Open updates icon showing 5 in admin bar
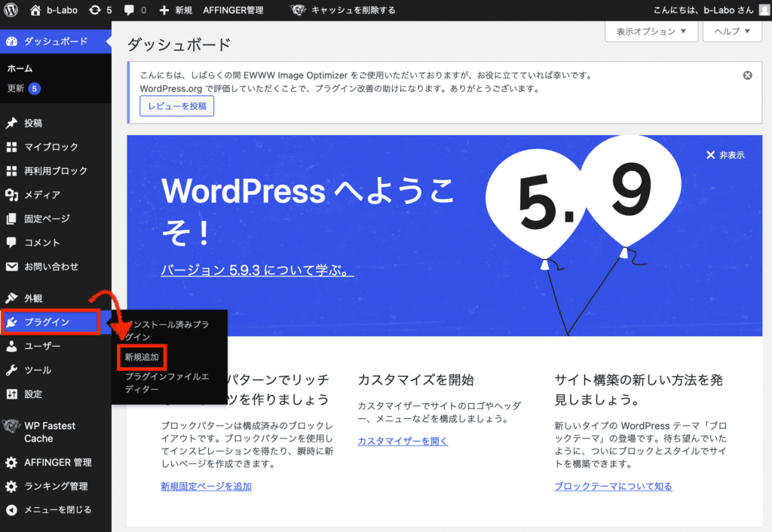 [x=94, y=10]
